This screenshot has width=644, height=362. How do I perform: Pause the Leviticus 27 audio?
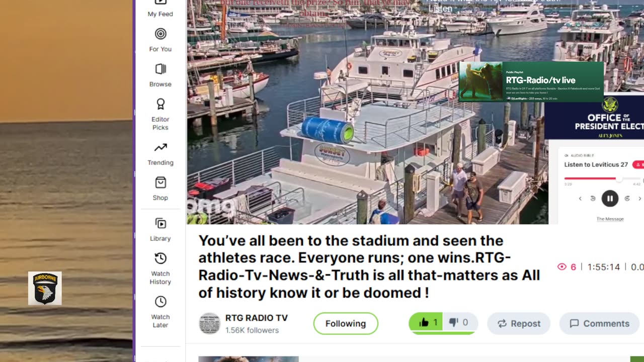pyautogui.click(x=610, y=199)
